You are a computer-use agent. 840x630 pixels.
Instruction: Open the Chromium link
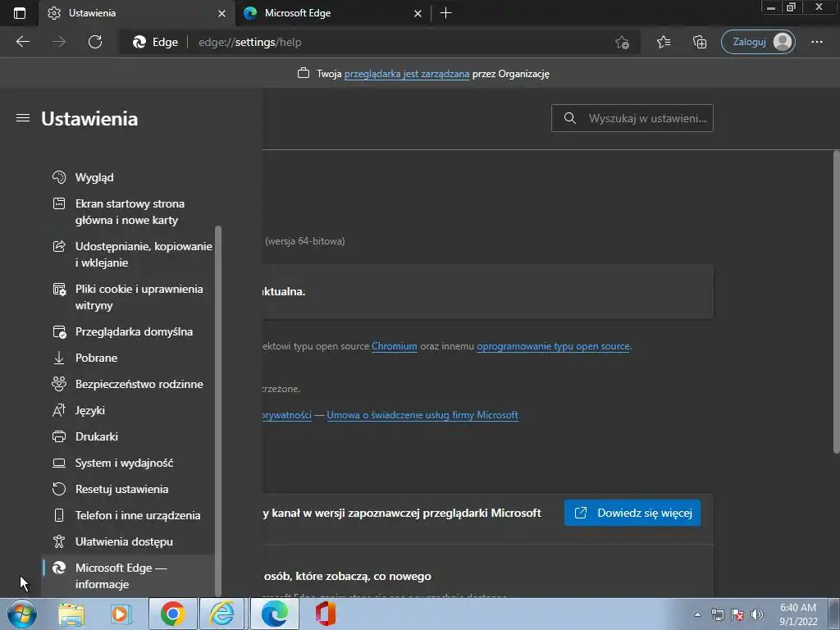[x=395, y=346]
